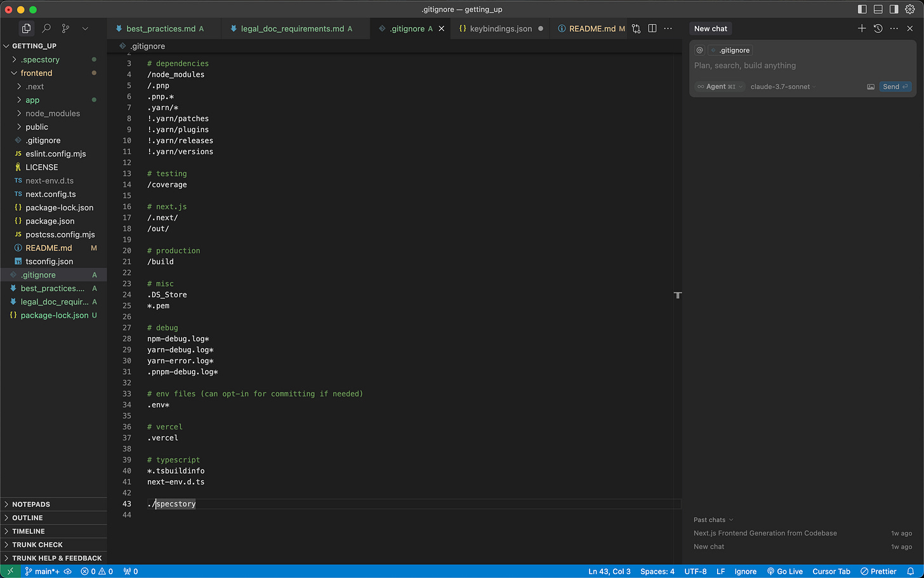This screenshot has height=578, width=924.
Task: Collapse the frontend folder
Action: (x=53, y=73)
